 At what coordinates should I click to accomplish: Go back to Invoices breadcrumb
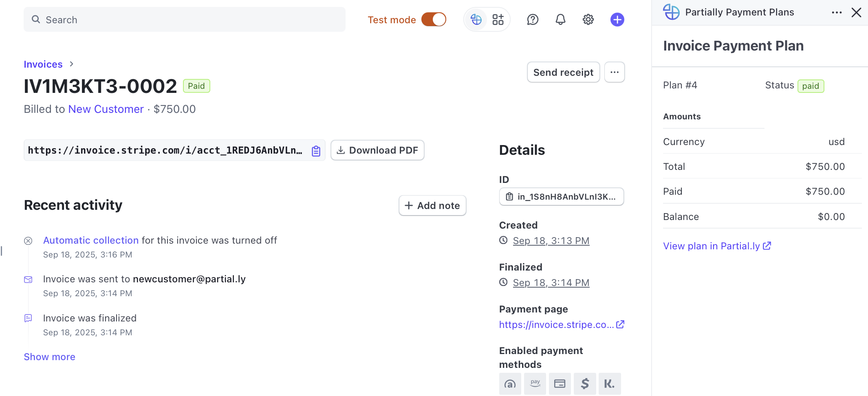[x=43, y=64]
